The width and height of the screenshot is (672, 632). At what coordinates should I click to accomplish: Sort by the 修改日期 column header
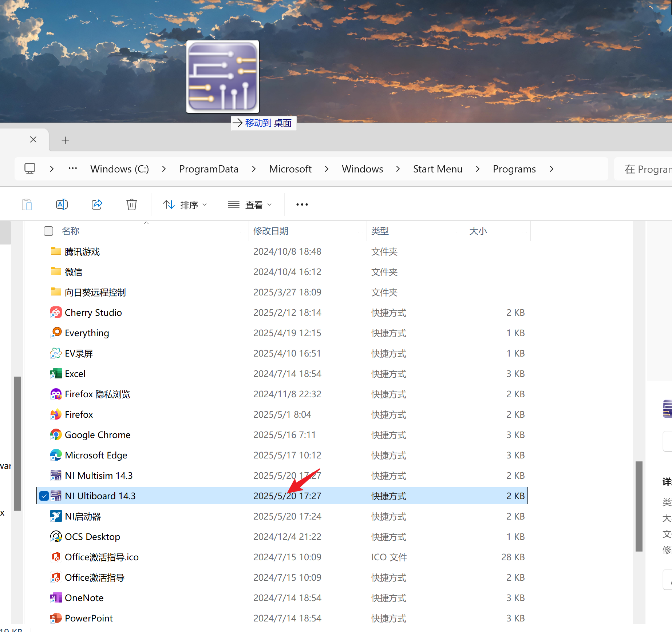[x=271, y=231]
